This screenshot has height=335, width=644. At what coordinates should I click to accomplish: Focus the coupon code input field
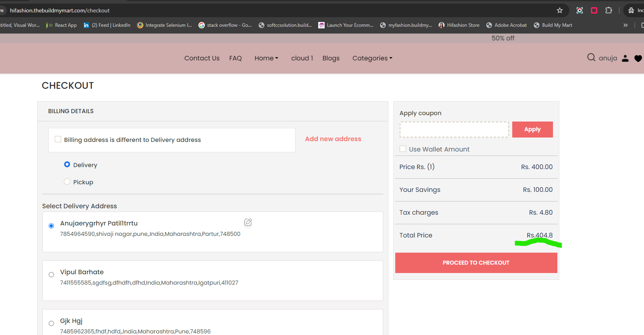tap(454, 130)
